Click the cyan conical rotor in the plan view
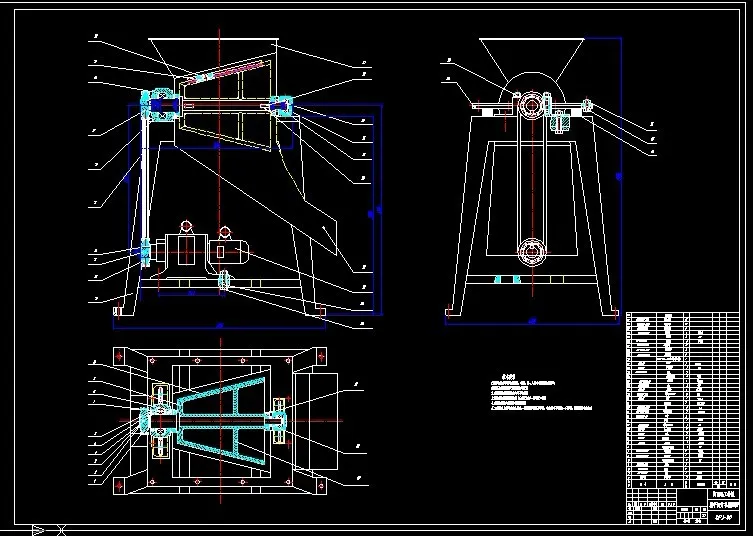 point(222,421)
